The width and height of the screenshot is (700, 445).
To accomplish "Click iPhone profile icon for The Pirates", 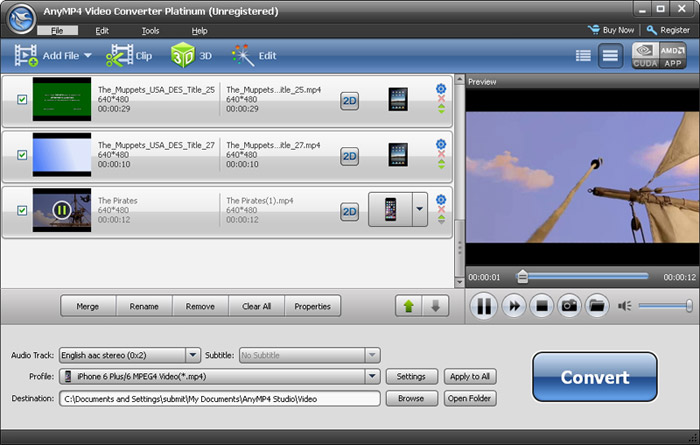I will [x=390, y=209].
